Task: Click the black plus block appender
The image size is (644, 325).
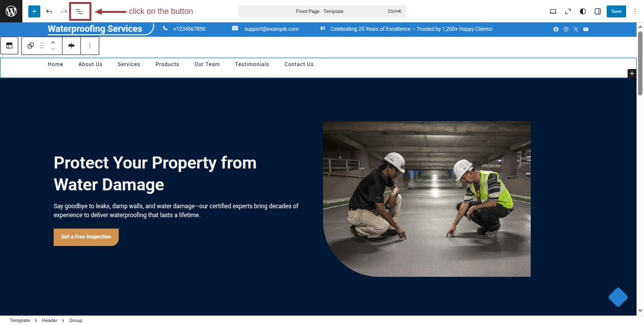Action: click(x=632, y=74)
